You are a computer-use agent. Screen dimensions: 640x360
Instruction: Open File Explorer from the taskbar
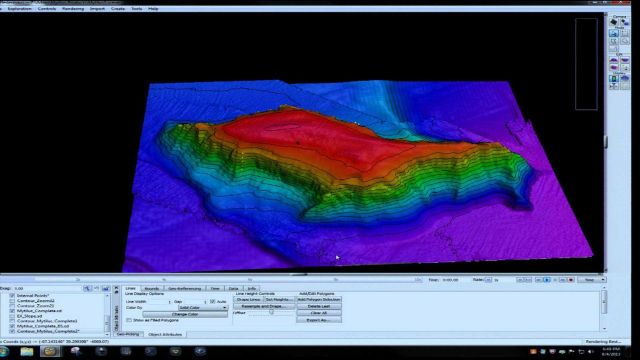click(x=27, y=351)
